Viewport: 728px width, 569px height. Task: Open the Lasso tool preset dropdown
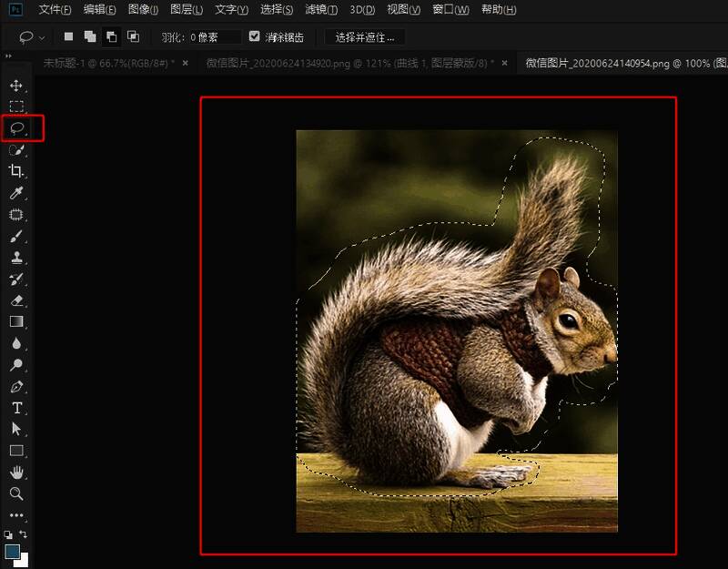[33, 37]
